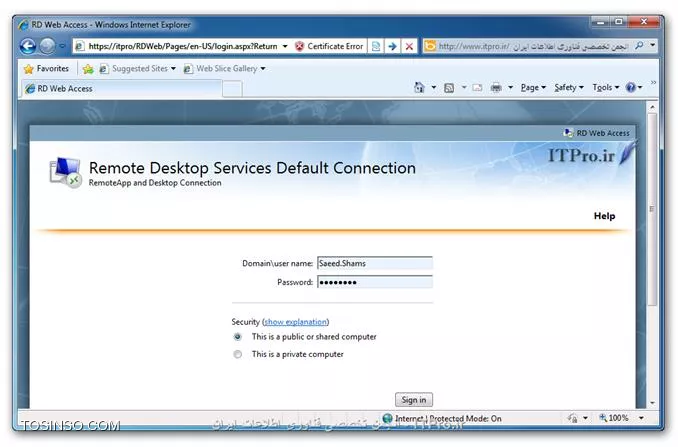This screenshot has width=678, height=447.
Task: Click the 100% zoom level button
Action: tap(614, 418)
